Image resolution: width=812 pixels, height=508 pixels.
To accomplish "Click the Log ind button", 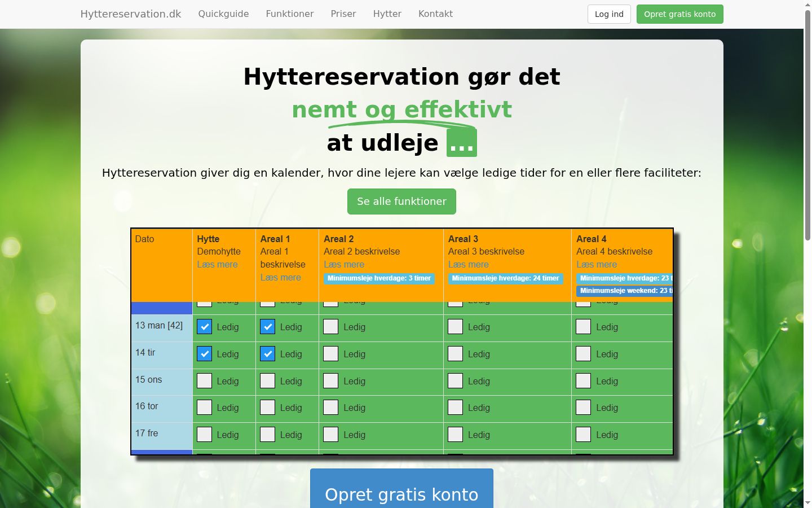I will coord(609,14).
